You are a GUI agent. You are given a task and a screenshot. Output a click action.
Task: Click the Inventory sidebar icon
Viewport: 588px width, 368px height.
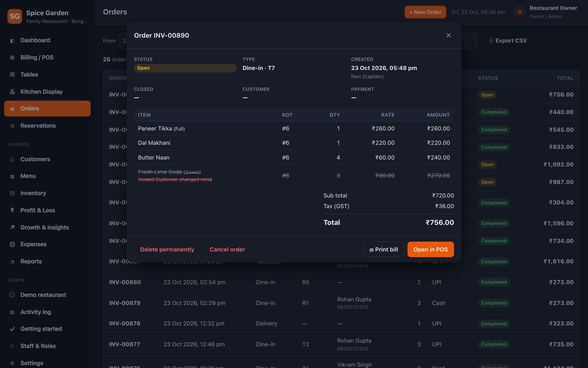coord(12,193)
